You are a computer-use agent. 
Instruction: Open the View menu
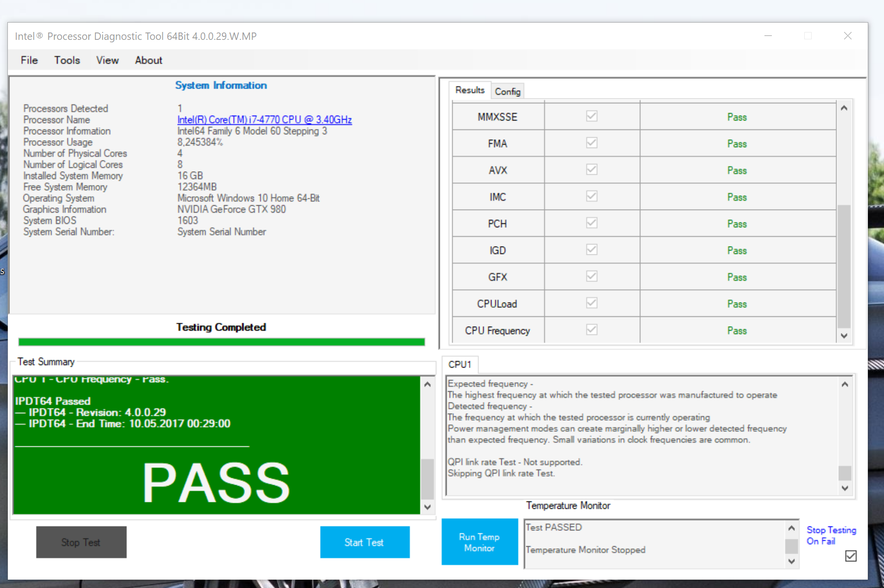(x=107, y=60)
